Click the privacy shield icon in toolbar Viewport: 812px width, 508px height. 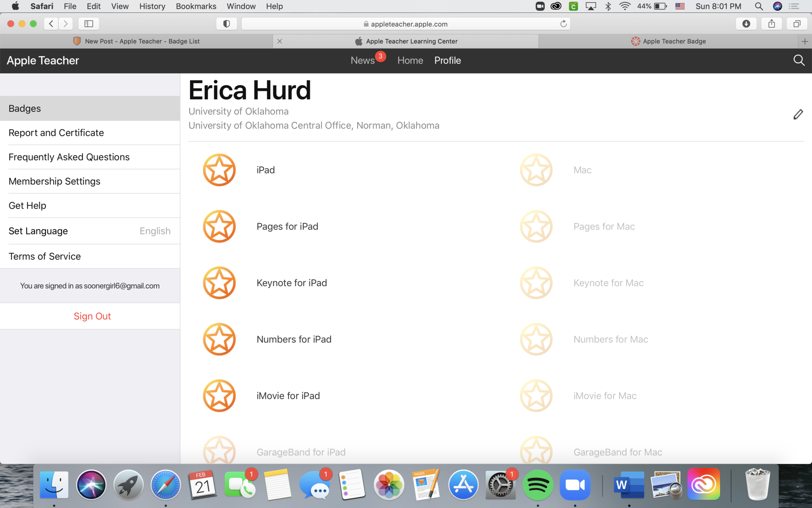pyautogui.click(x=226, y=24)
